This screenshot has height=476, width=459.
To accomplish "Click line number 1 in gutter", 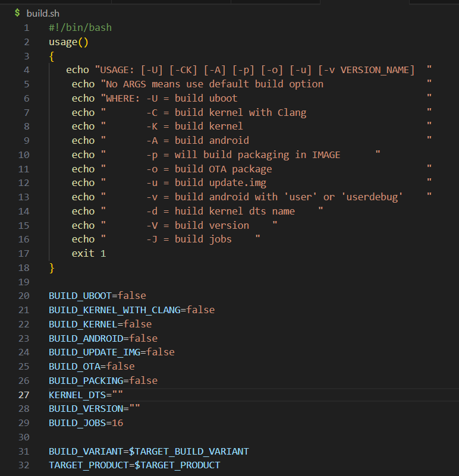I will [27, 28].
